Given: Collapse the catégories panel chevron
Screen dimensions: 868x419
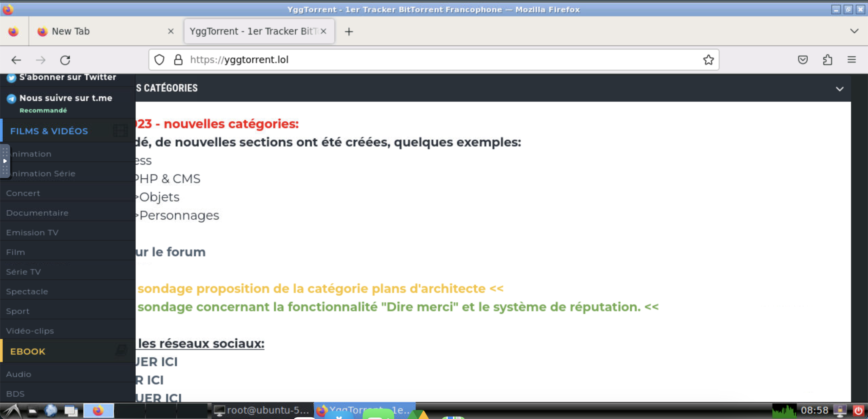Looking at the screenshot, I should pyautogui.click(x=840, y=89).
